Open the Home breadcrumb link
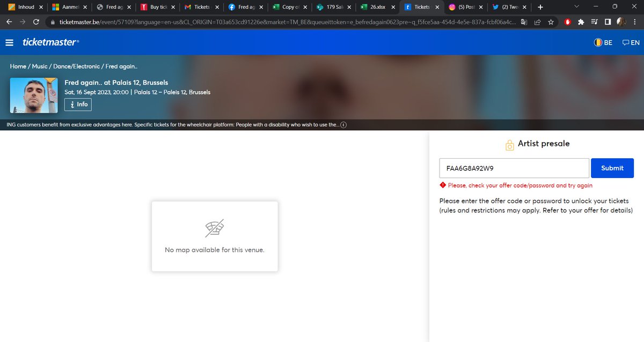 pos(18,66)
